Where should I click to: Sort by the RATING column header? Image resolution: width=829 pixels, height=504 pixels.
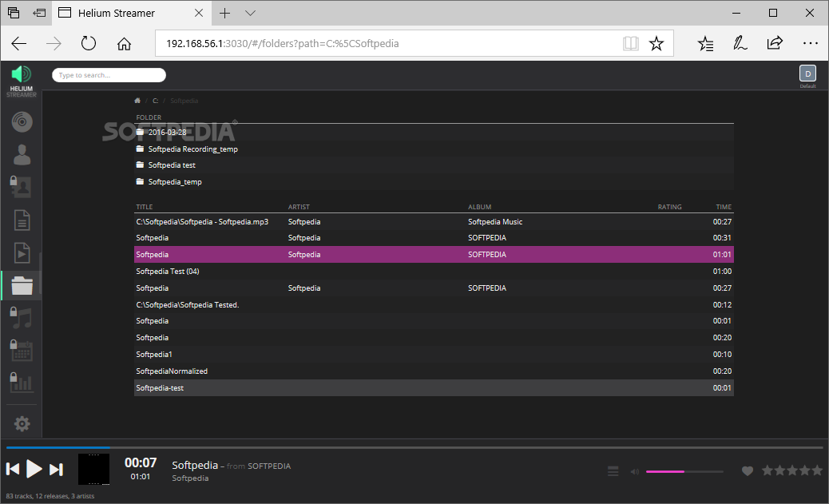click(669, 207)
